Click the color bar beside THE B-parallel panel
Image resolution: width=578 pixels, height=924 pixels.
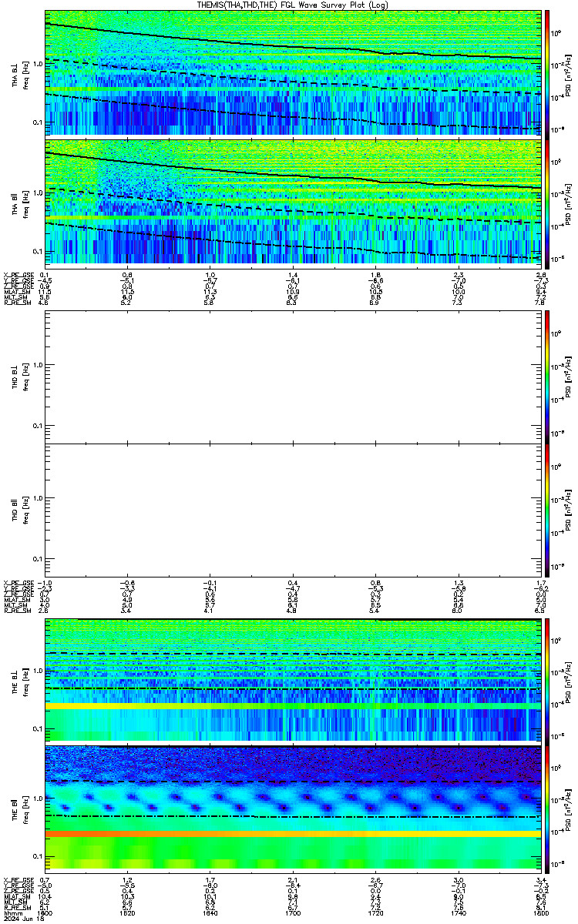(547, 808)
